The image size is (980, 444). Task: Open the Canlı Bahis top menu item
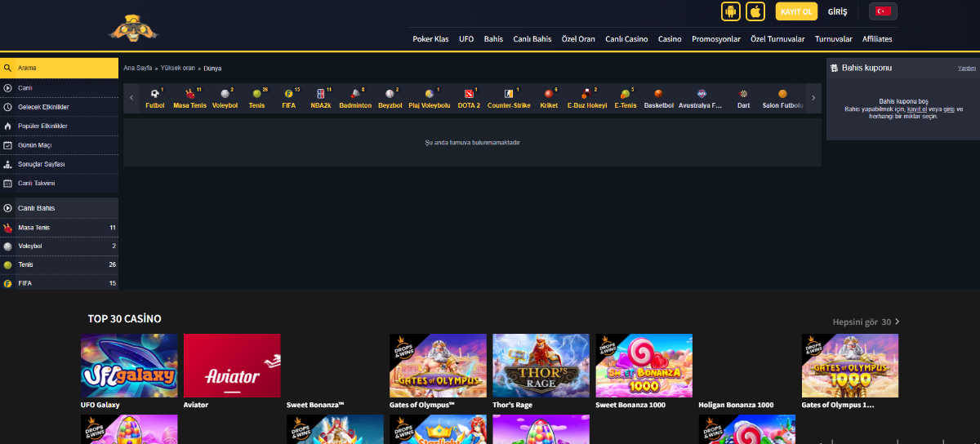point(532,39)
